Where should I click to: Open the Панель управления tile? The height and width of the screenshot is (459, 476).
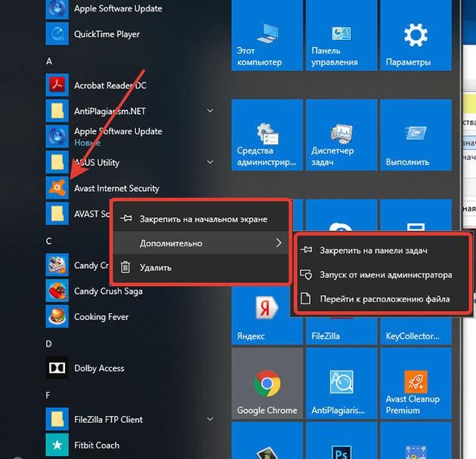pyautogui.click(x=342, y=35)
